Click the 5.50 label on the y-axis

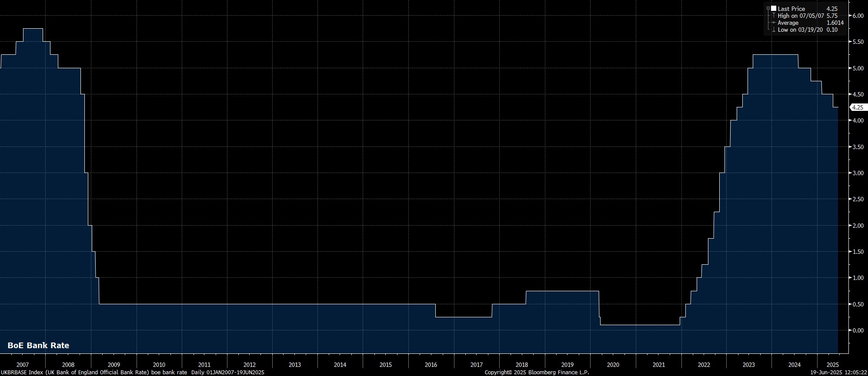858,42
